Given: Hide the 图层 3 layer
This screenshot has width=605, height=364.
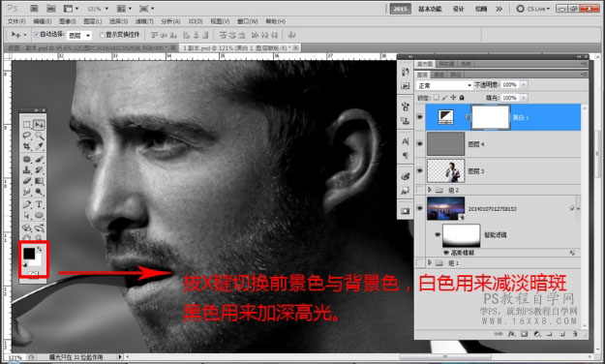Looking at the screenshot, I should click(x=420, y=170).
